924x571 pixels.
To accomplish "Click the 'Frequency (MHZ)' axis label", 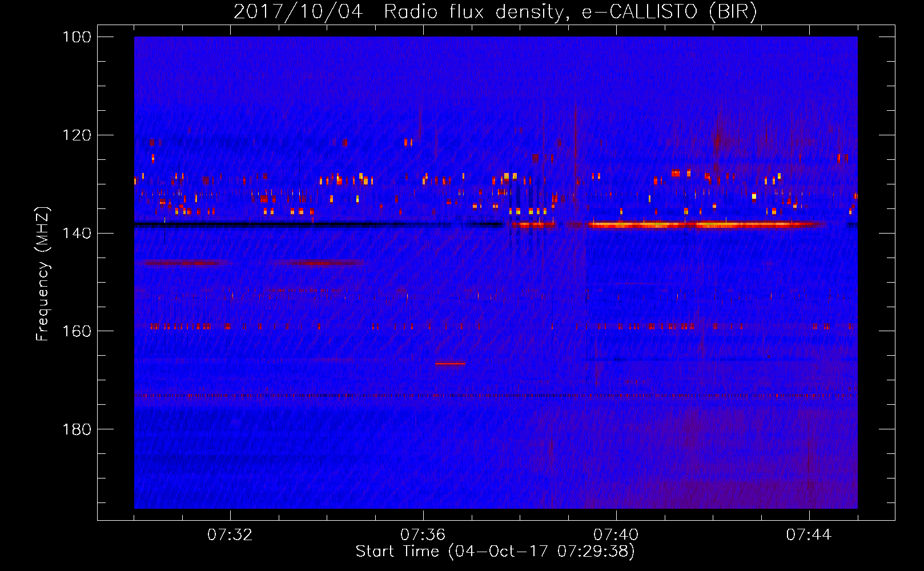I will pos(43,274).
